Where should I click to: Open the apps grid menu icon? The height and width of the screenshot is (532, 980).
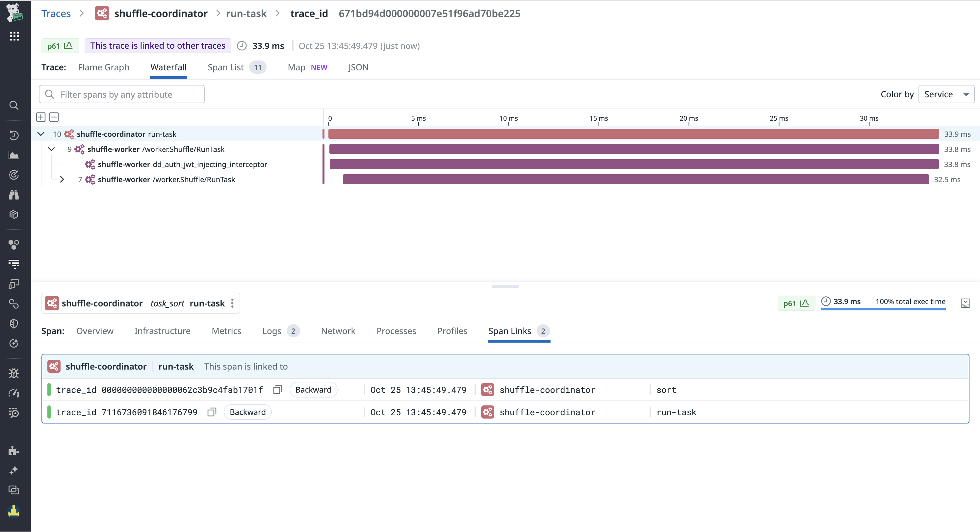tap(14, 36)
